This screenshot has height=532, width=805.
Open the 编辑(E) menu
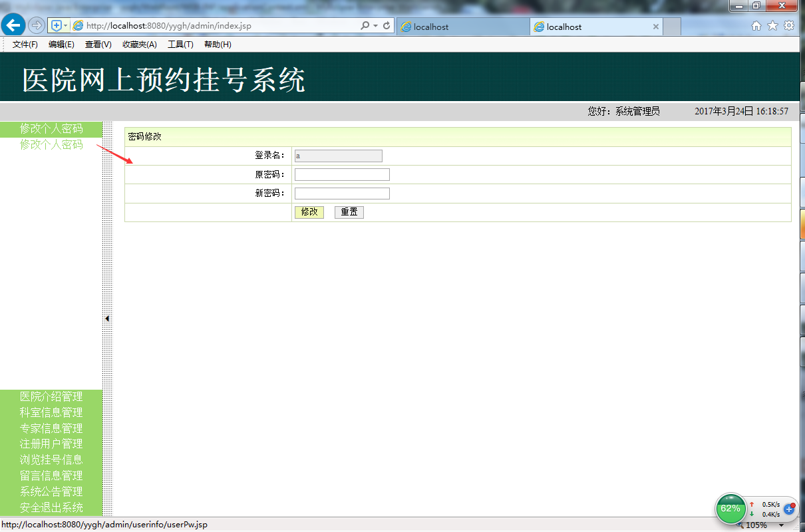click(61, 45)
